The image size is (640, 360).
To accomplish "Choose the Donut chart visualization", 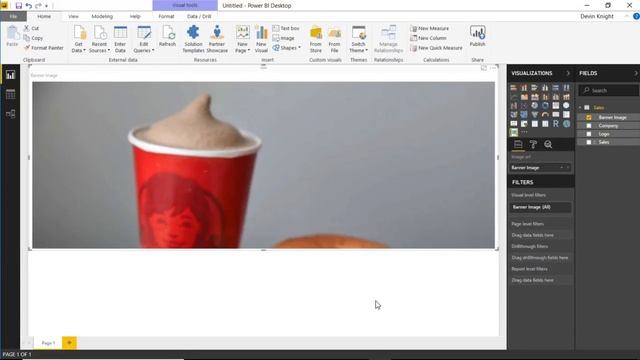I will tap(545, 105).
